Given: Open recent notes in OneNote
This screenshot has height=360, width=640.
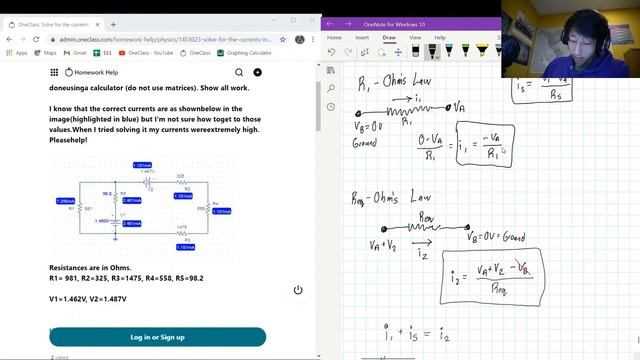Looking at the screenshot, I should click(331, 107).
